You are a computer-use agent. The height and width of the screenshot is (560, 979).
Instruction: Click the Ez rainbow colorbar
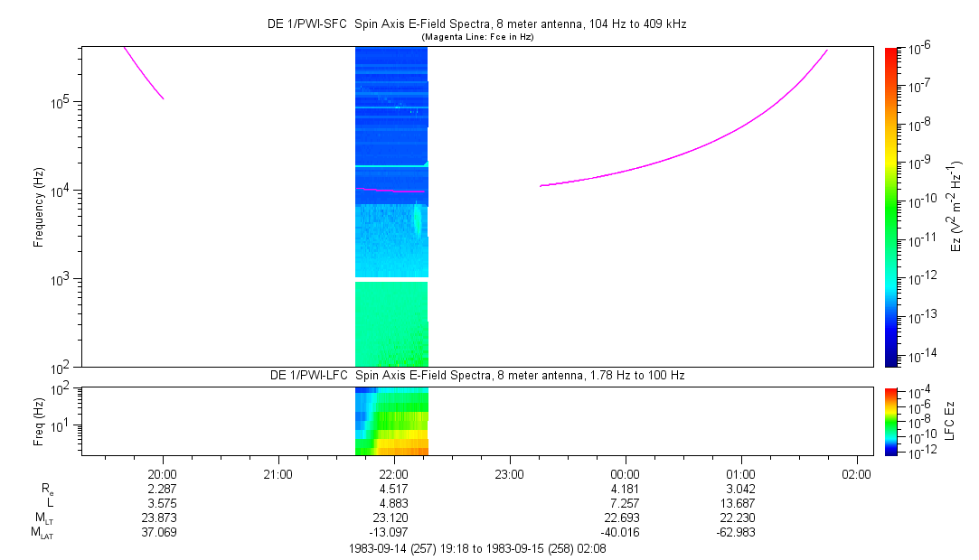pyautogui.click(x=892, y=206)
